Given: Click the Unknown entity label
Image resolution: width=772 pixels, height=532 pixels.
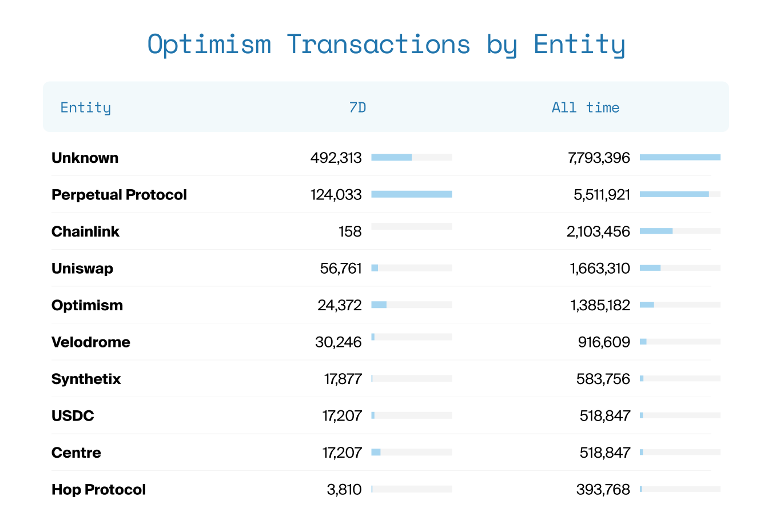Looking at the screenshot, I should [x=85, y=158].
